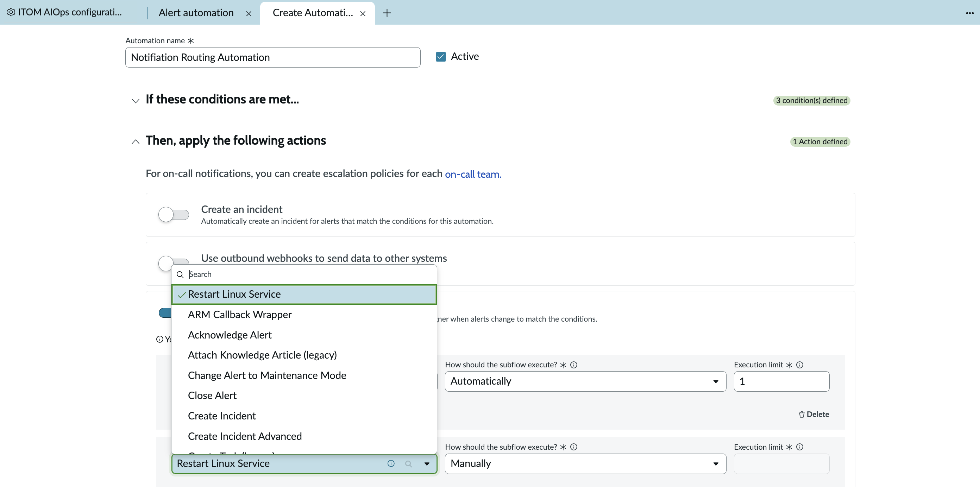980x487 pixels.
Task: Edit the Execution limit field containing 1
Action: pyautogui.click(x=781, y=381)
